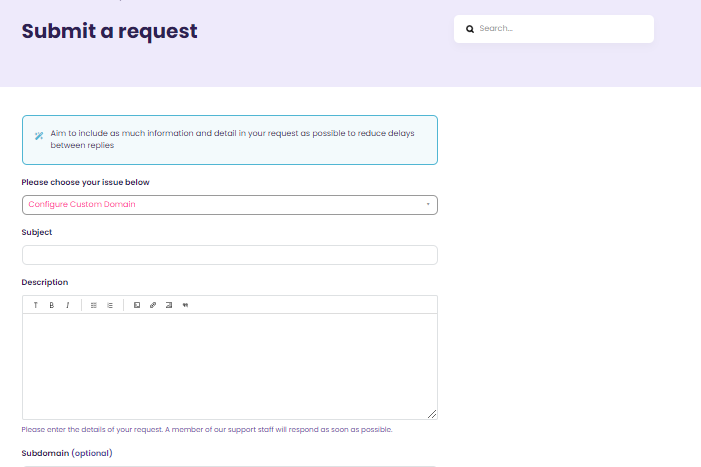Click into the Subject input field
The width and height of the screenshot is (701, 467).
pyautogui.click(x=230, y=255)
